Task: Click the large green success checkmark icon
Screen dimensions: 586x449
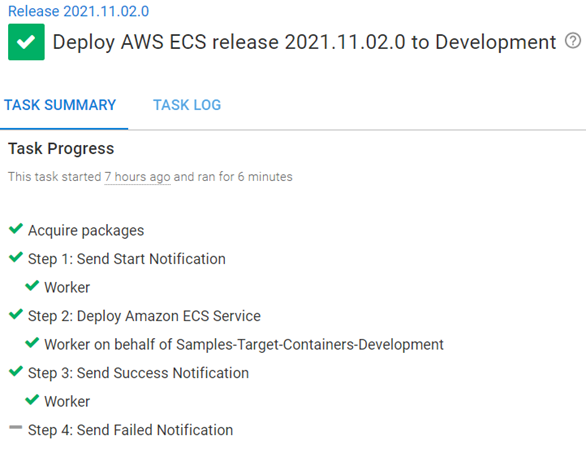Action: point(26,42)
